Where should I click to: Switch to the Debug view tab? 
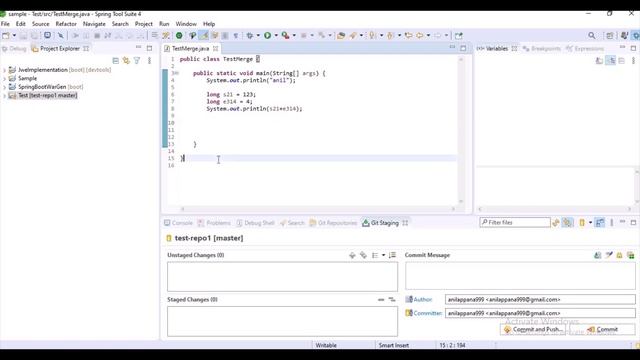tap(14, 49)
